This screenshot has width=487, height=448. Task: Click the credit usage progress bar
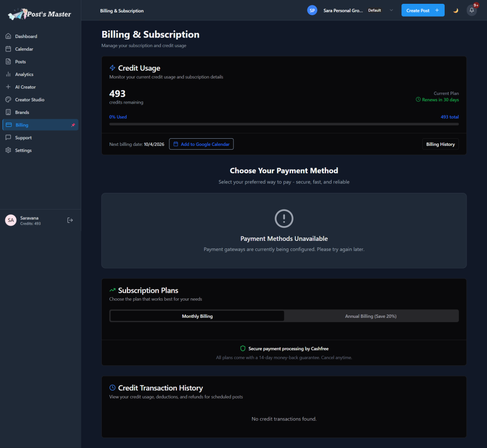[284, 124]
